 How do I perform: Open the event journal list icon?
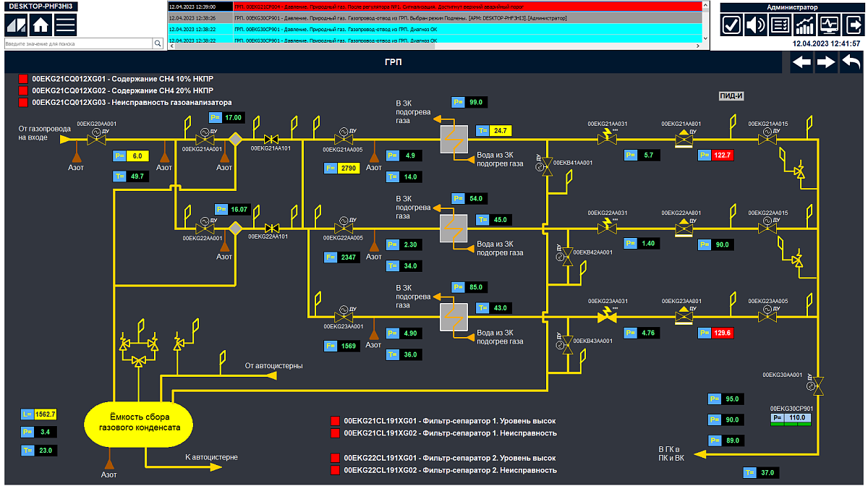(780, 25)
